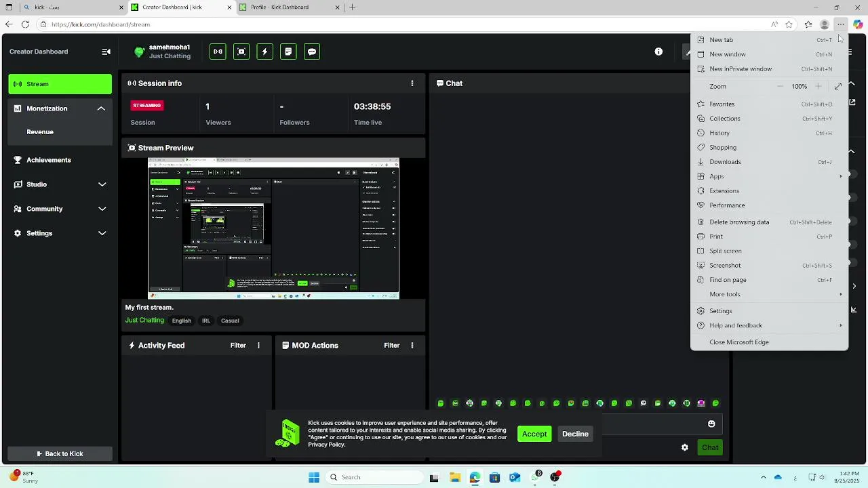Click Just Chatting category tag
Image resolution: width=868 pixels, height=488 pixels.
coord(144,321)
